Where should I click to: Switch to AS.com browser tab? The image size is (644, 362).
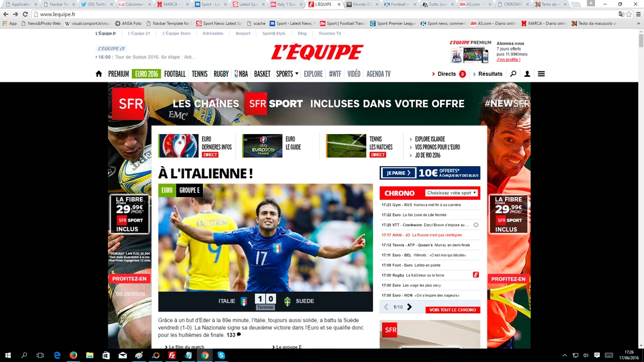(474, 4)
